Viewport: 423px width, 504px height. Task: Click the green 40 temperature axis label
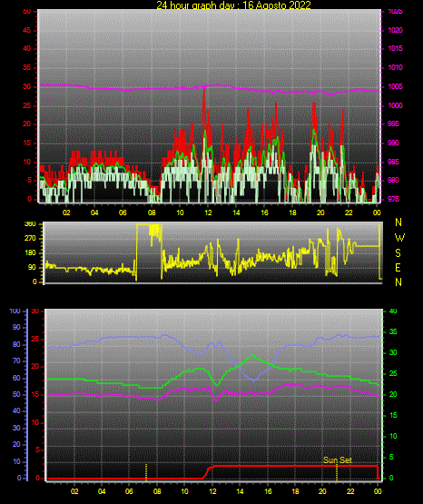[x=393, y=311]
